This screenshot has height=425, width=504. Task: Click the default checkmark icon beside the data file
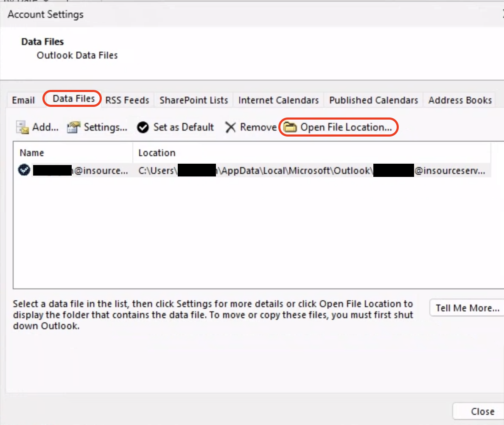click(24, 170)
